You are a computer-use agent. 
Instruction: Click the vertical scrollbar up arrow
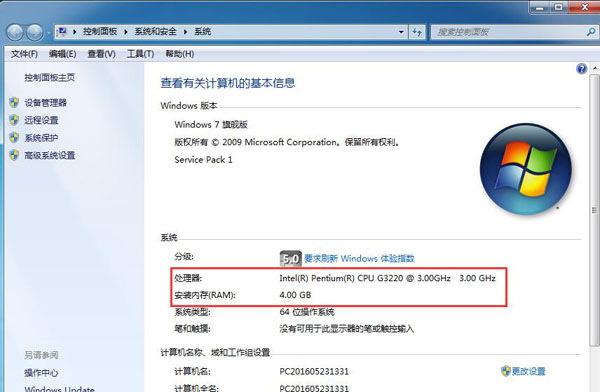pos(595,68)
